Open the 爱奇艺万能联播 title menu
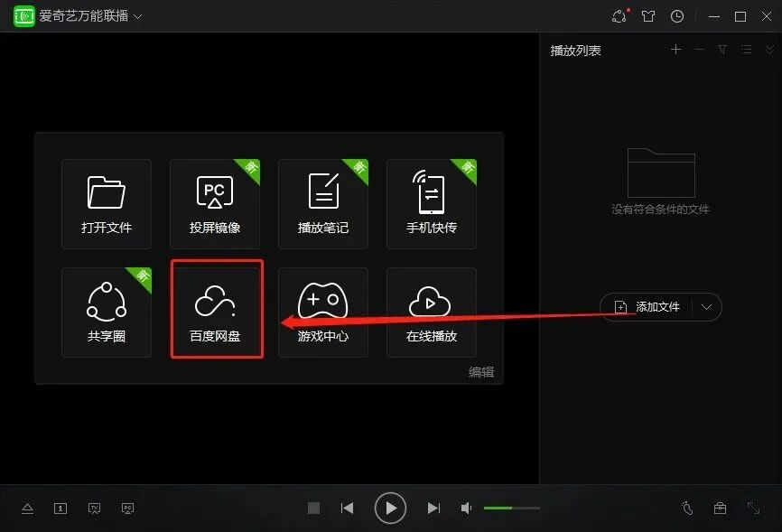This screenshot has height=532, width=782. click(90, 16)
